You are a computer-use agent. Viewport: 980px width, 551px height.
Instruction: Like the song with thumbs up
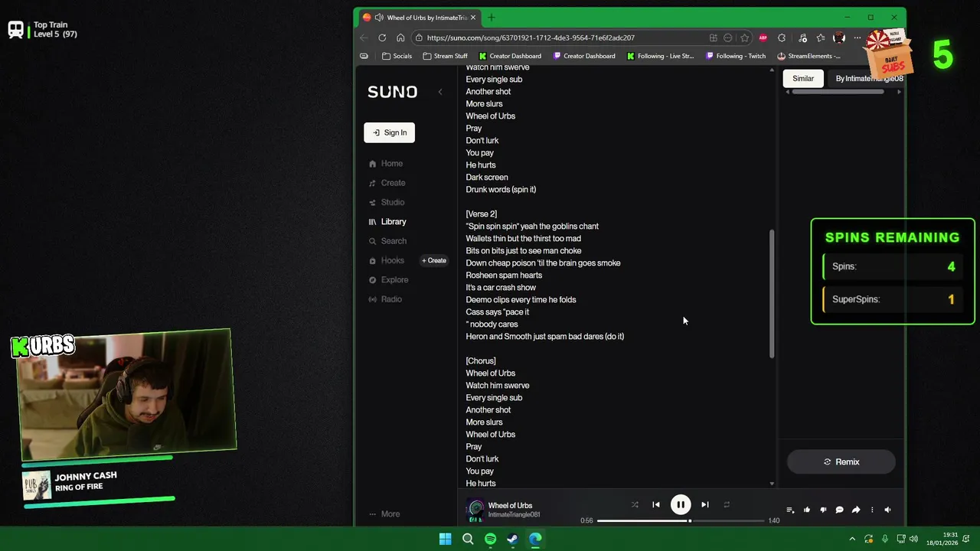pos(807,510)
